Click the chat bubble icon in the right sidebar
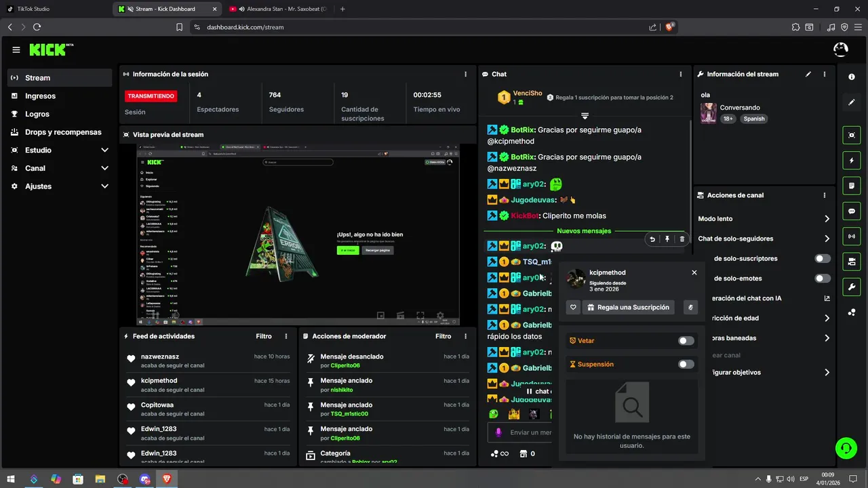This screenshot has width=868, height=488. click(x=852, y=211)
